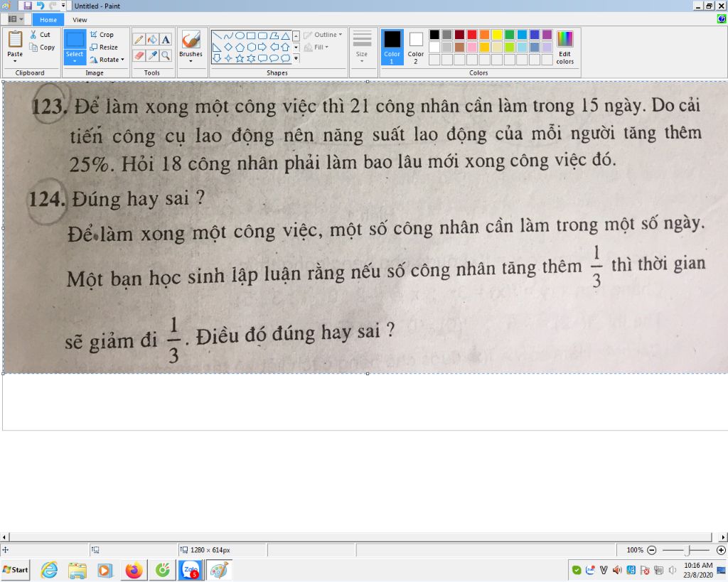Switch to the View ribbon tab
This screenshot has height=582, width=728.
tap(80, 19)
